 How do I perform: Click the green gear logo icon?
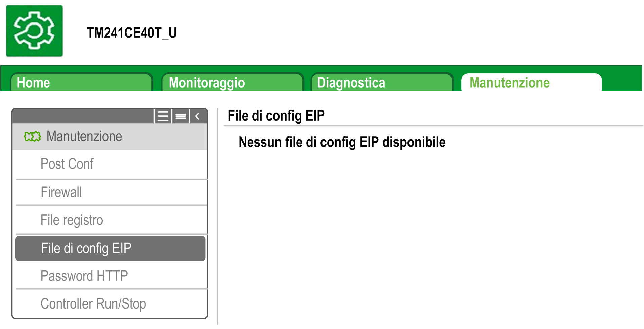(34, 31)
